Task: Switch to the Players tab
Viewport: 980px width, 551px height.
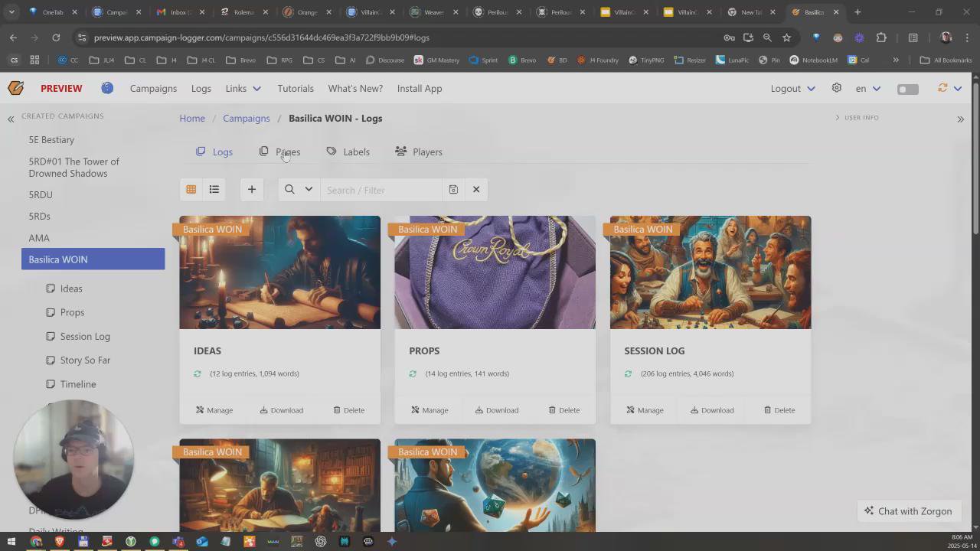Action: [418, 152]
